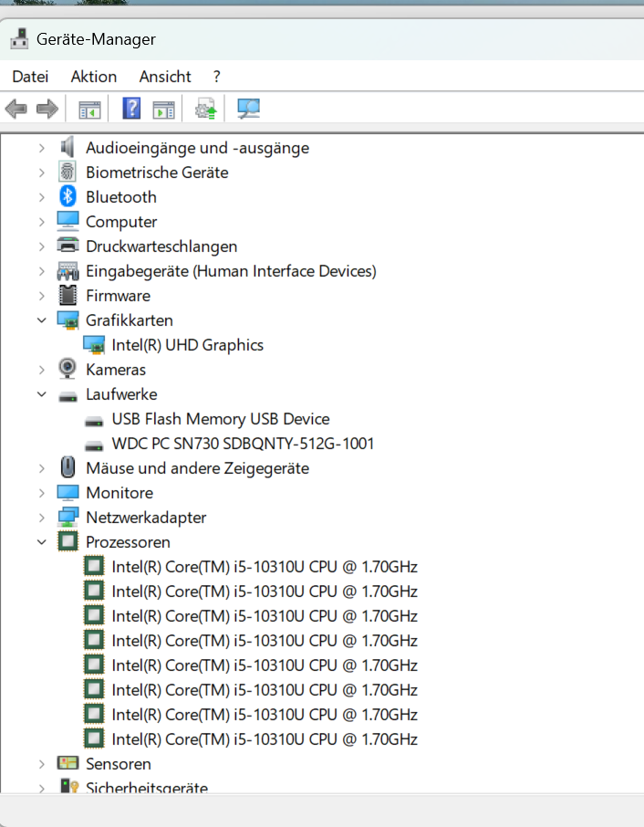The image size is (644, 827).
Task: Expand the Bluetooth category
Action: (x=42, y=197)
